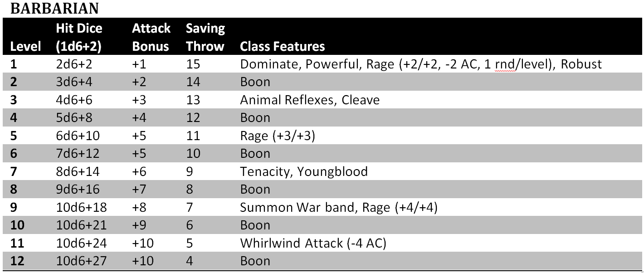
Task: Click the Class Features column header
Action: [282, 46]
